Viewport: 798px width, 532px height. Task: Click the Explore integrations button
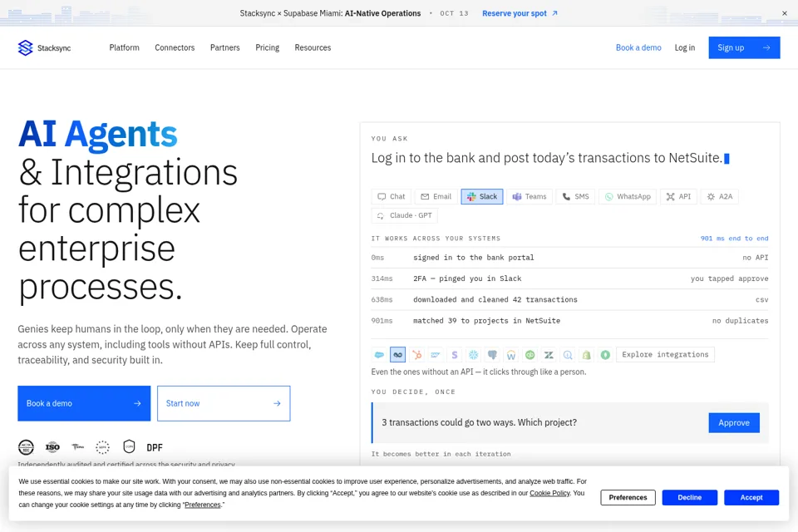pyautogui.click(x=665, y=354)
